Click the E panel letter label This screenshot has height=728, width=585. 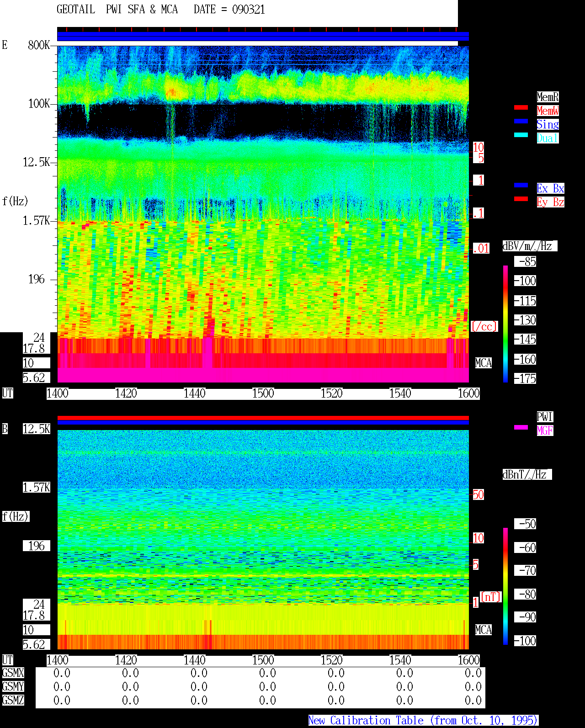pyautogui.click(x=5, y=45)
